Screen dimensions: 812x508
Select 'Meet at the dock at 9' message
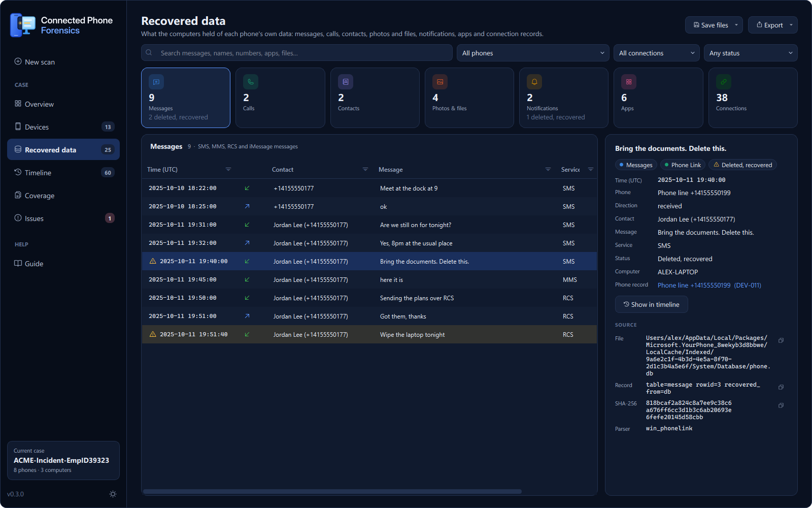369,188
